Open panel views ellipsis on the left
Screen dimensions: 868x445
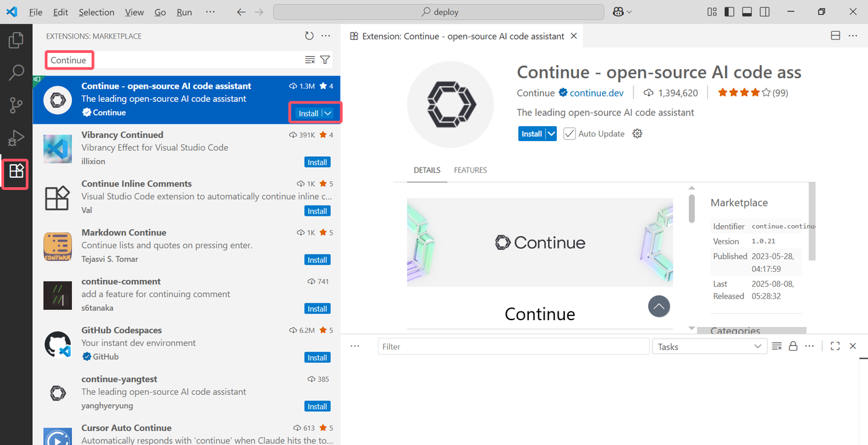[355, 346]
